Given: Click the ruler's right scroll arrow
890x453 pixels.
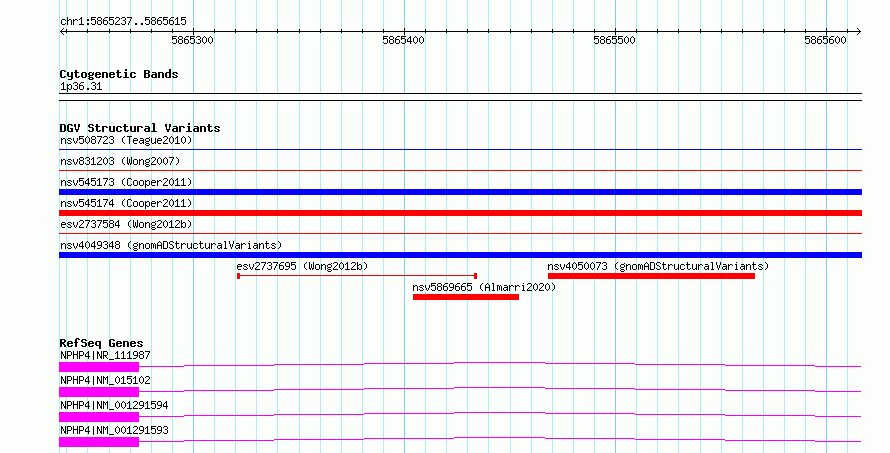Looking at the screenshot, I should pos(858,32).
